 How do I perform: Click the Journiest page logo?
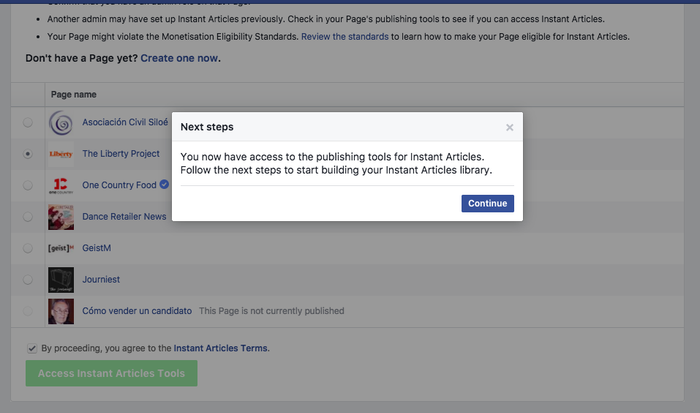coord(61,279)
